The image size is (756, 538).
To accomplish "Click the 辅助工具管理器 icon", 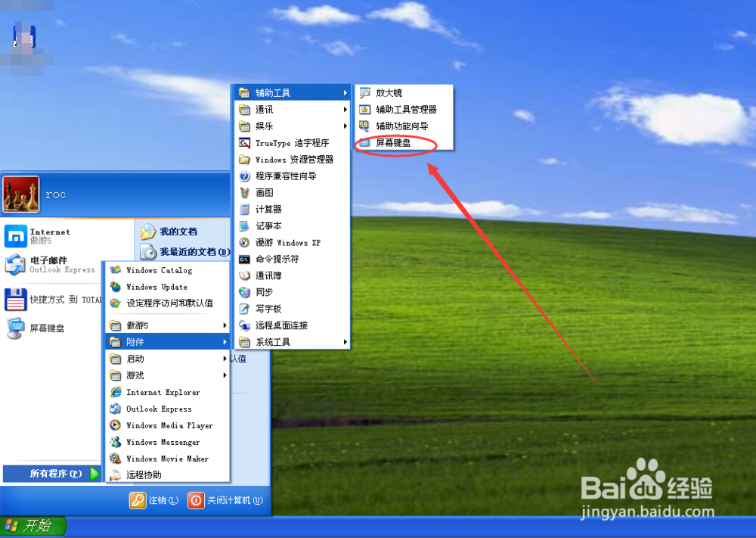I will pyautogui.click(x=365, y=110).
